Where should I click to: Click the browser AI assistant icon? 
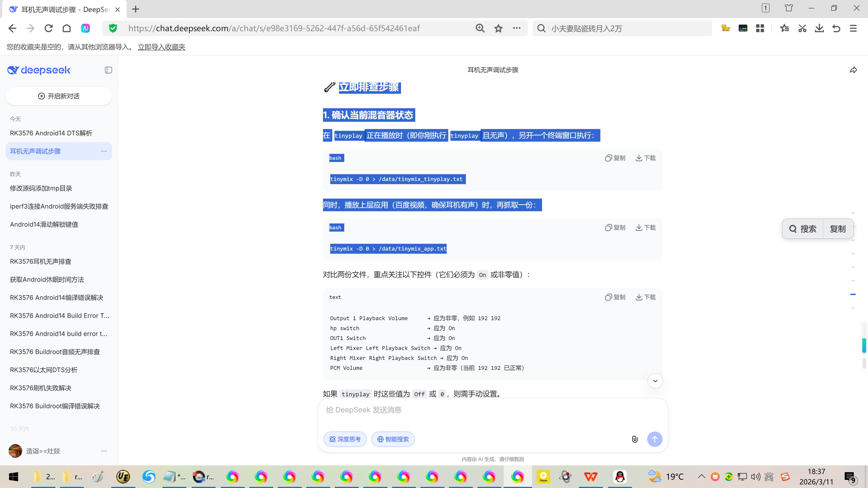[85, 28]
